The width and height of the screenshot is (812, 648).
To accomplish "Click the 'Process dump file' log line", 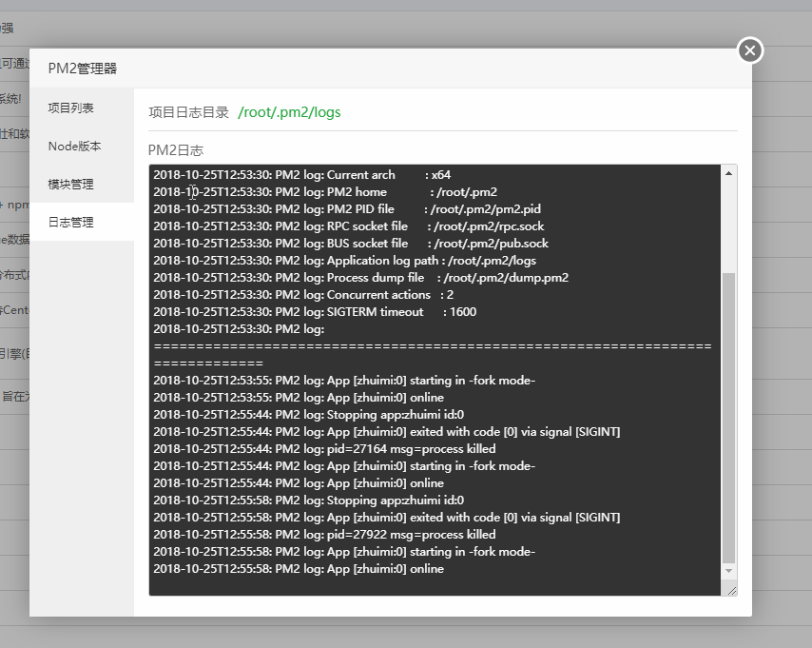I will (x=361, y=277).
